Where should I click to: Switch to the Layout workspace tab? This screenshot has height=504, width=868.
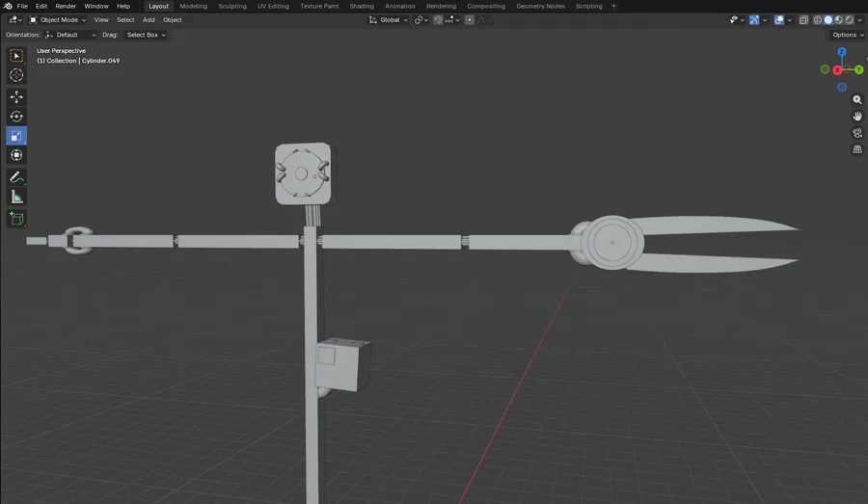pyautogui.click(x=158, y=6)
